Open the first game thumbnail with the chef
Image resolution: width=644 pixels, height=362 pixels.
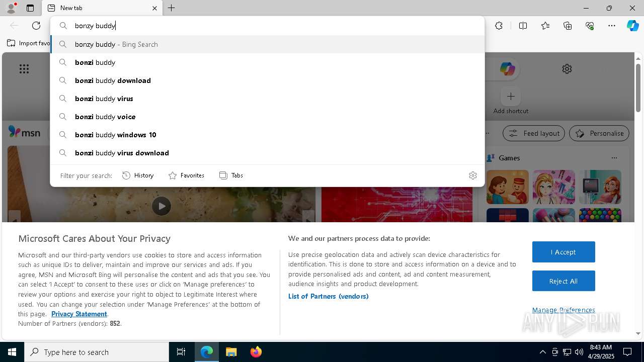click(x=508, y=187)
